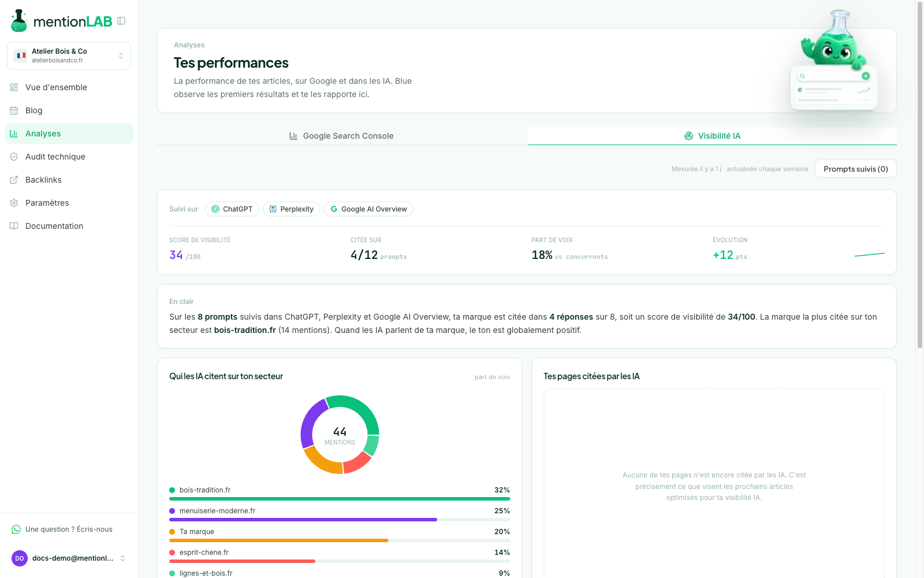Click the 4/12 prompts value
Screen dimensions: 924x578
point(364,255)
